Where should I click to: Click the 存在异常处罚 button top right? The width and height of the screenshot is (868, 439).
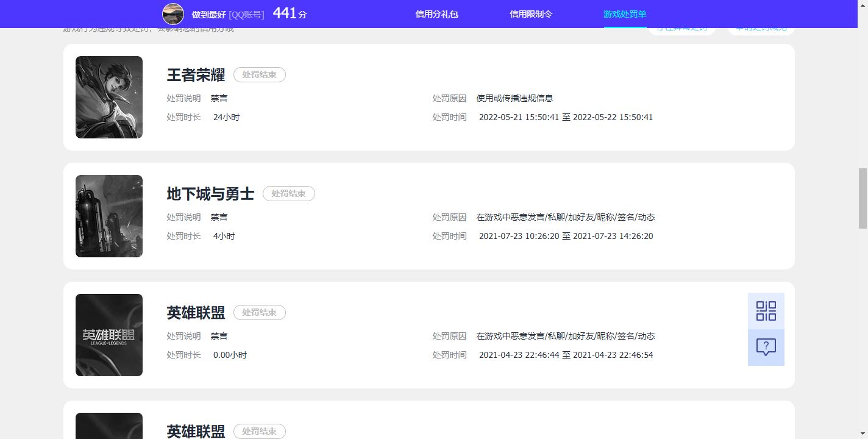point(681,27)
